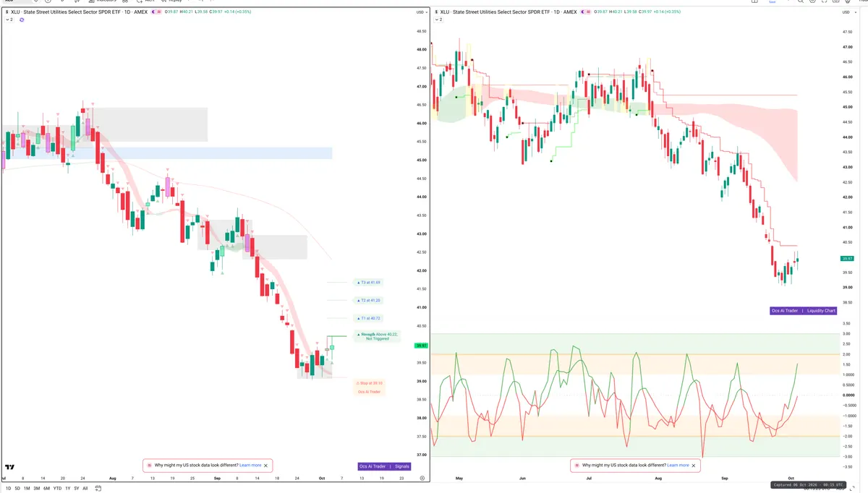868x493 pixels.
Task: Click the Strength Above 40.22 Not Triggered label
Action: (377, 336)
